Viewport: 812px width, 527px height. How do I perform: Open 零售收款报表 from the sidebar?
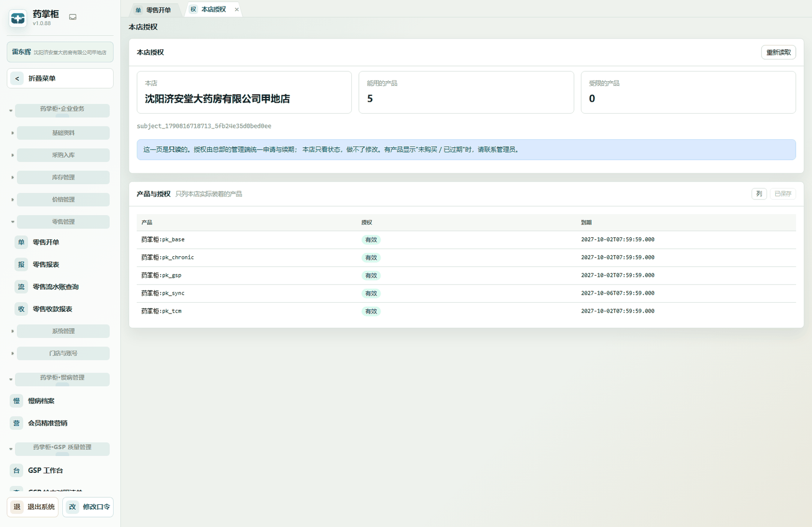(60, 309)
